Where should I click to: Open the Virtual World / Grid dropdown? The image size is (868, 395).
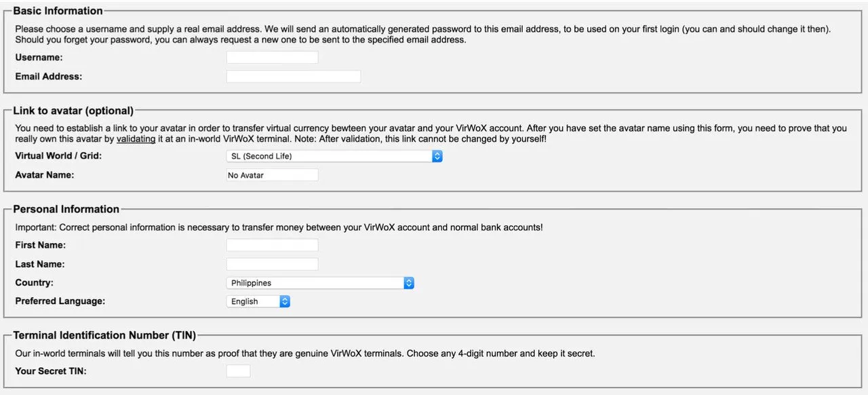click(334, 156)
